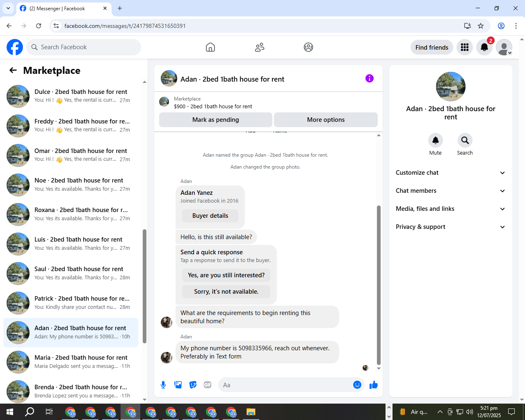Close the Messenger browser tab
The width and height of the screenshot is (525, 420).
click(105, 8)
